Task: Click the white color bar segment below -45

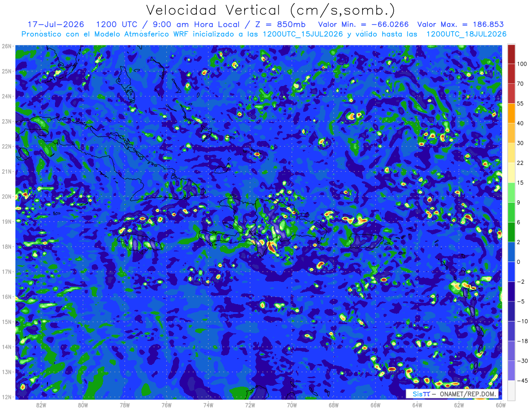Action: (511, 390)
